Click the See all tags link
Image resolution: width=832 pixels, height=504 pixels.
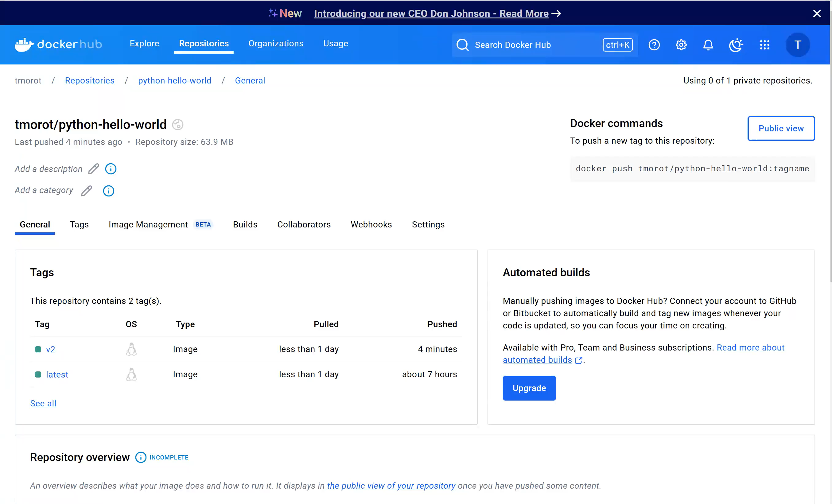[43, 403]
